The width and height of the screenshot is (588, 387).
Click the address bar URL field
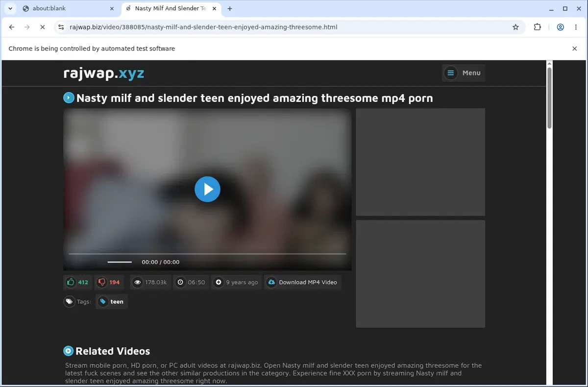coord(289,27)
